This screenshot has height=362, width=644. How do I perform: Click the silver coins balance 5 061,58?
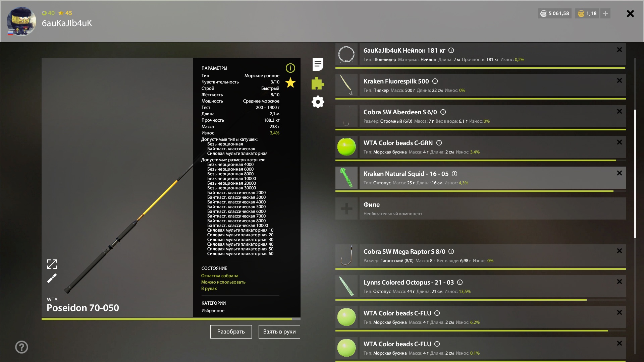pyautogui.click(x=554, y=13)
